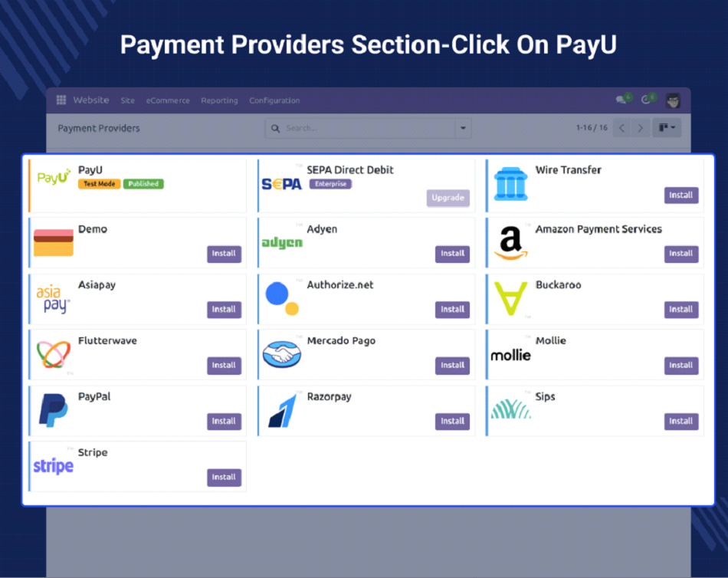This screenshot has height=578, width=728.
Task: Click the Mercado Pago handshake logo
Action: (x=282, y=354)
